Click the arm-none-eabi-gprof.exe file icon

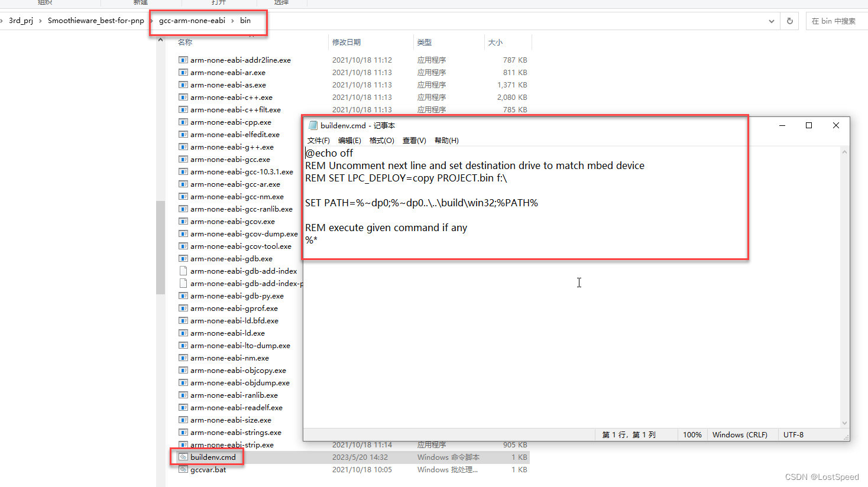[183, 308]
